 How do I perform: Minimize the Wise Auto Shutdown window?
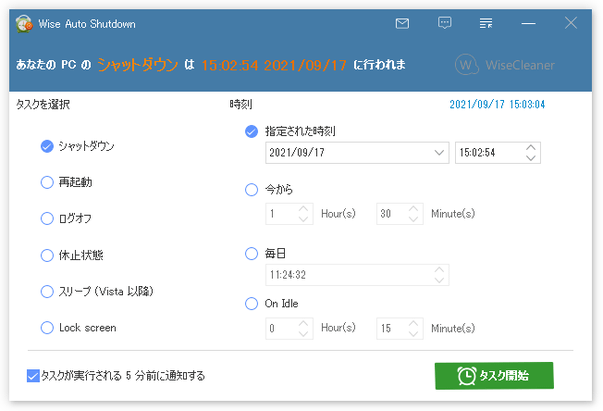[528, 23]
